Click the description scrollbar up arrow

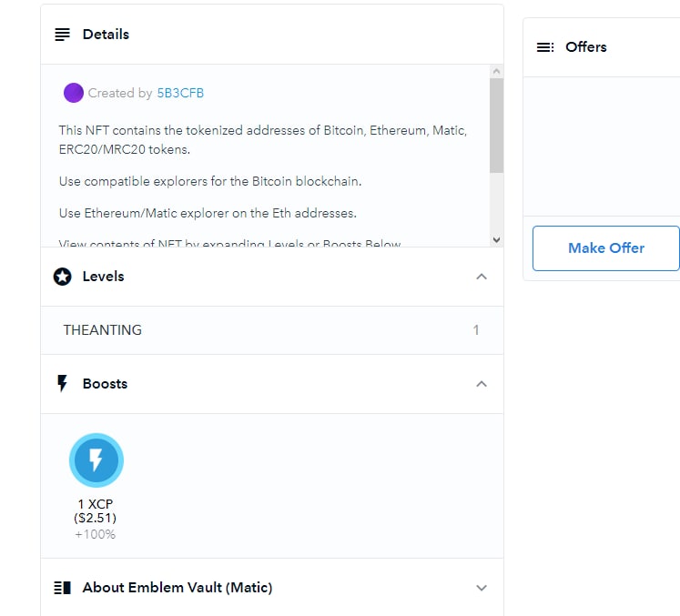tap(496, 71)
